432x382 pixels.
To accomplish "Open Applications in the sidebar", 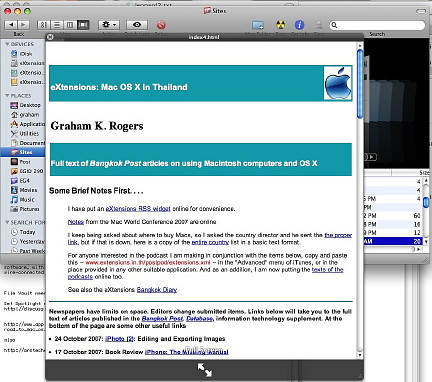I will [x=27, y=124].
